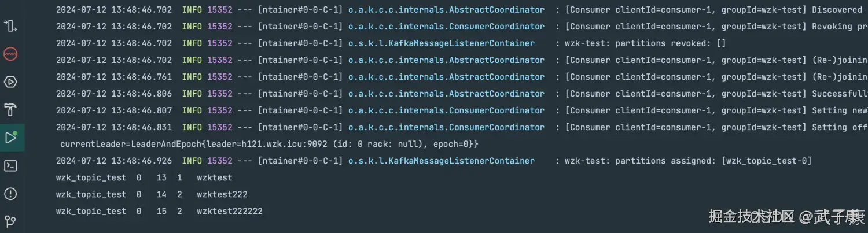Click the red wave circle plugin icon
868x233 pixels.
pos(10,54)
